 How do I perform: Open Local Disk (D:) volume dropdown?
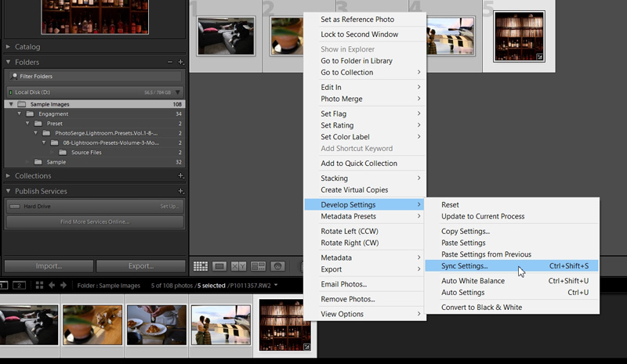(178, 92)
